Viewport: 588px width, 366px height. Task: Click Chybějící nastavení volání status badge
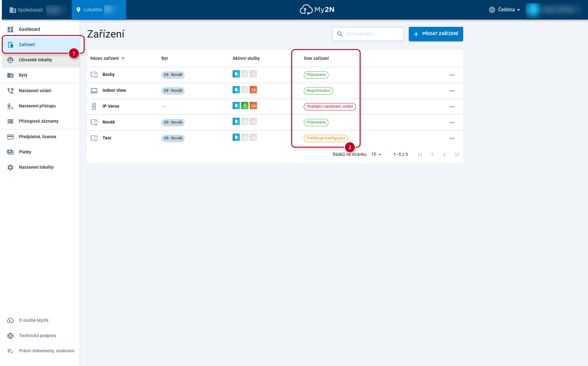[x=330, y=106]
